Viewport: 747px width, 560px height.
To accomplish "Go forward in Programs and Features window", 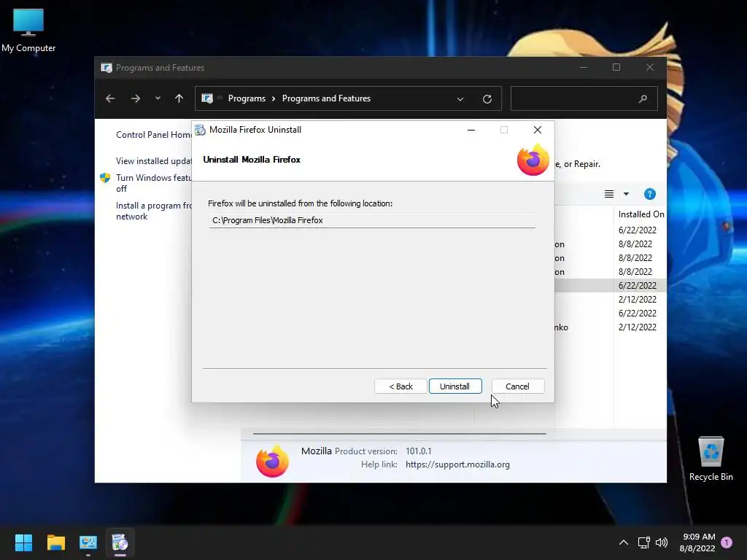I will (x=136, y=98).
